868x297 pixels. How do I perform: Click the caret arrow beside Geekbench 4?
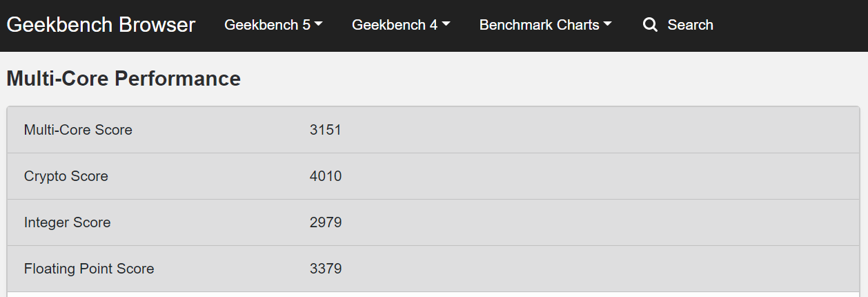point(446,25)
